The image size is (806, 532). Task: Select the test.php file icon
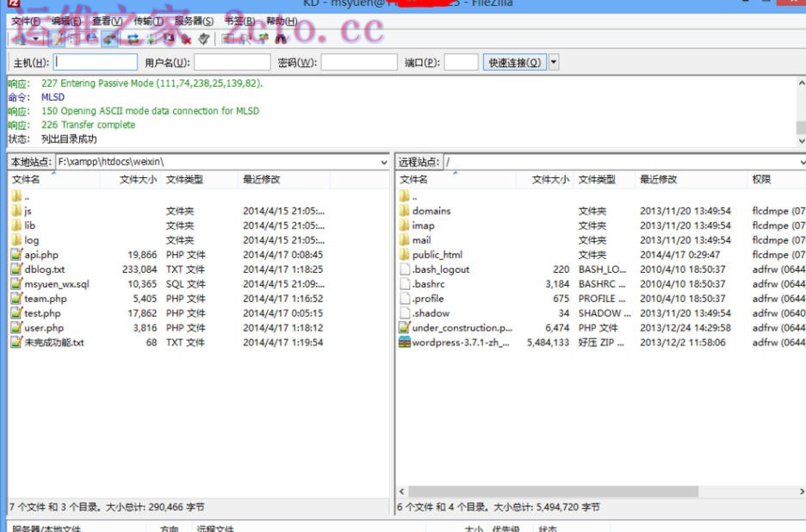[x=16, y=313]
